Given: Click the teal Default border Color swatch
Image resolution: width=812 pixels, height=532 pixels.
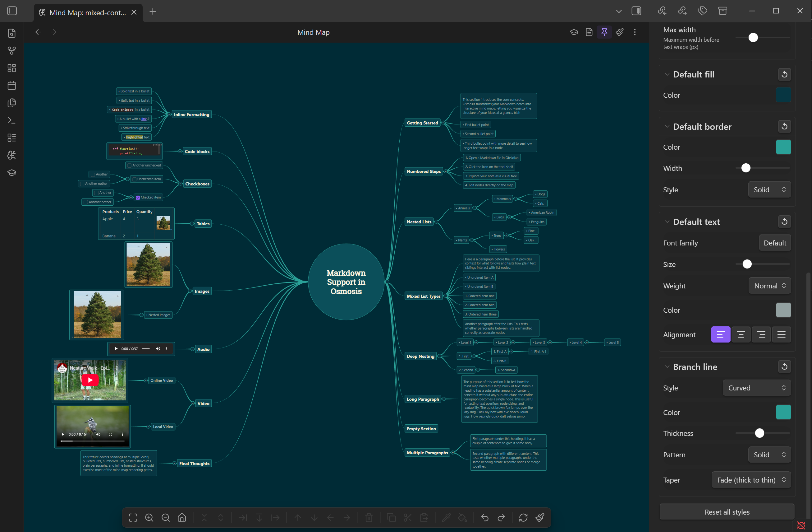Looking at the screenshot, I should click(783, 147).
